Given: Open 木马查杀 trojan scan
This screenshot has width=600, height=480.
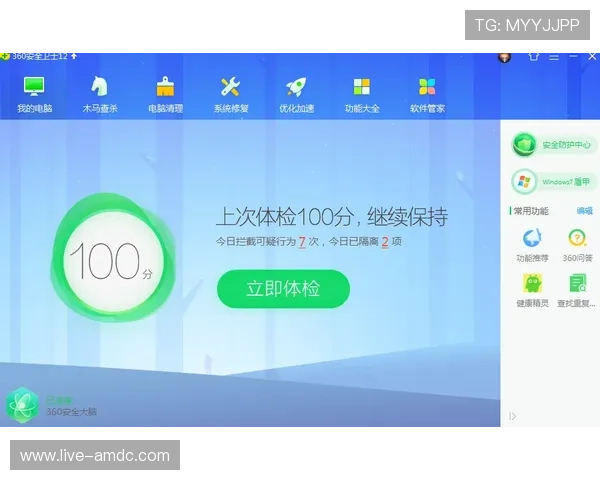Looking at the screenshot, I should point(99,95).
